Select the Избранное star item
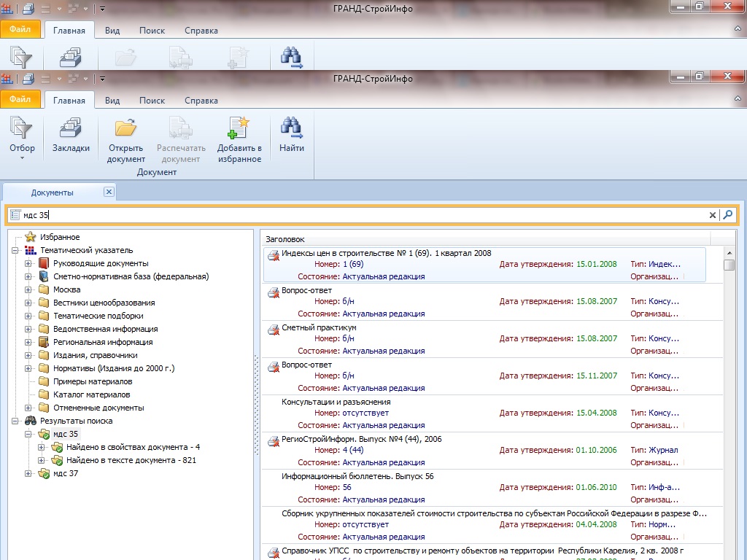The width and height of the screenshot is (747, 560). tap(60, 237)
